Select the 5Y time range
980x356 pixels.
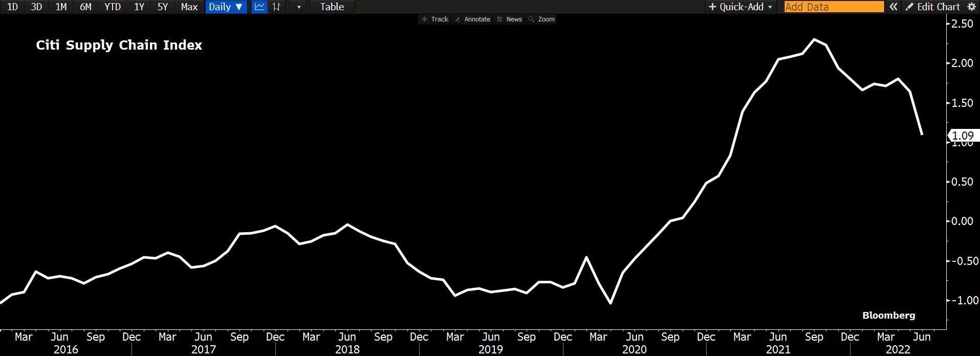point(163,7)
